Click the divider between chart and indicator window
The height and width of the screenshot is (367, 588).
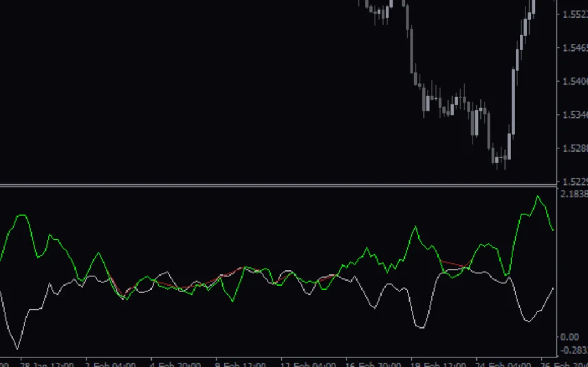pos(275,186)
